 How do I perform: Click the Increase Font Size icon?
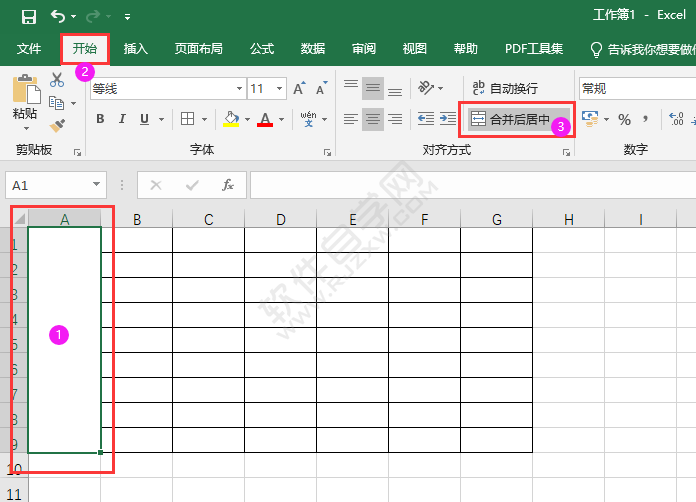pyautogui.click(x=300, y=88)
